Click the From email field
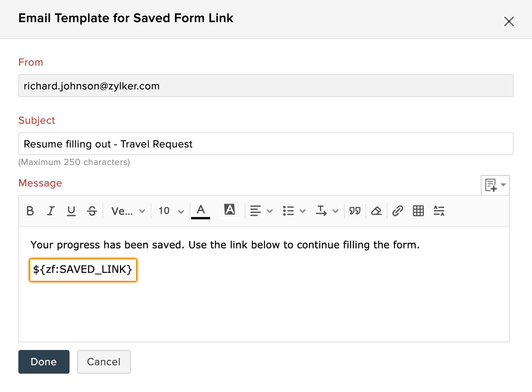 [266, 86]
